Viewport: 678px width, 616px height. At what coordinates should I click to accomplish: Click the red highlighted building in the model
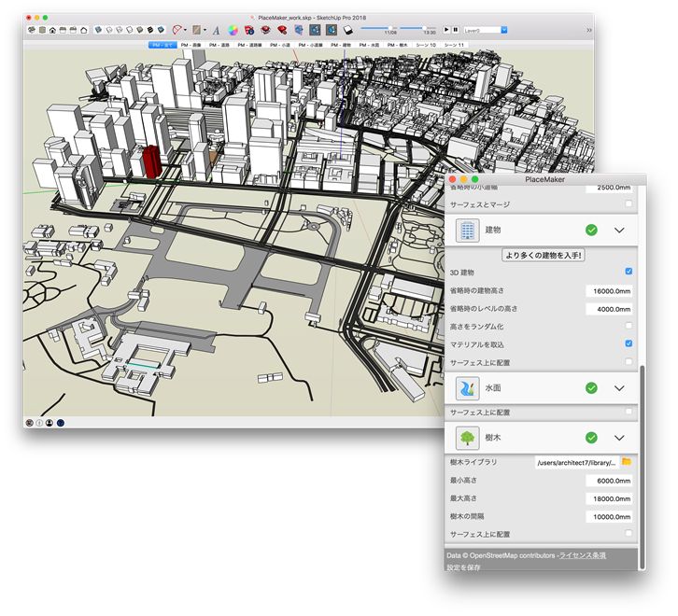click(152, 161)
